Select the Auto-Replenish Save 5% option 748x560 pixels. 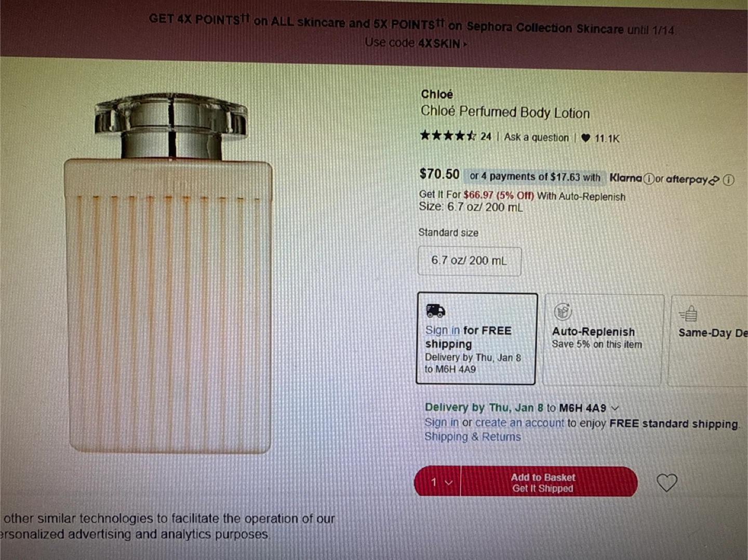click(x=604, y=340)
